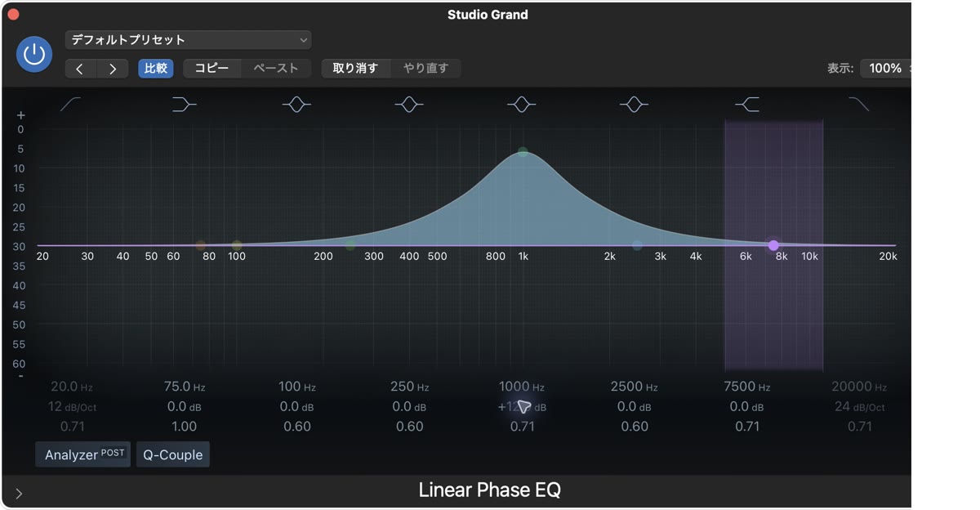The height and width of the screenshot is (510, 980).
Task: Click the やり直す redo button
Action: 425,69
